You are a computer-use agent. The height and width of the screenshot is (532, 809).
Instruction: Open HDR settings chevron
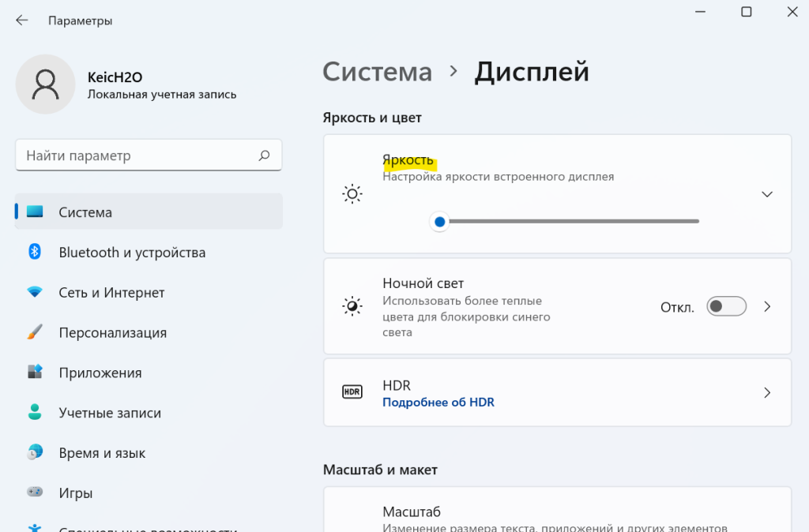[x=767, y=393]
